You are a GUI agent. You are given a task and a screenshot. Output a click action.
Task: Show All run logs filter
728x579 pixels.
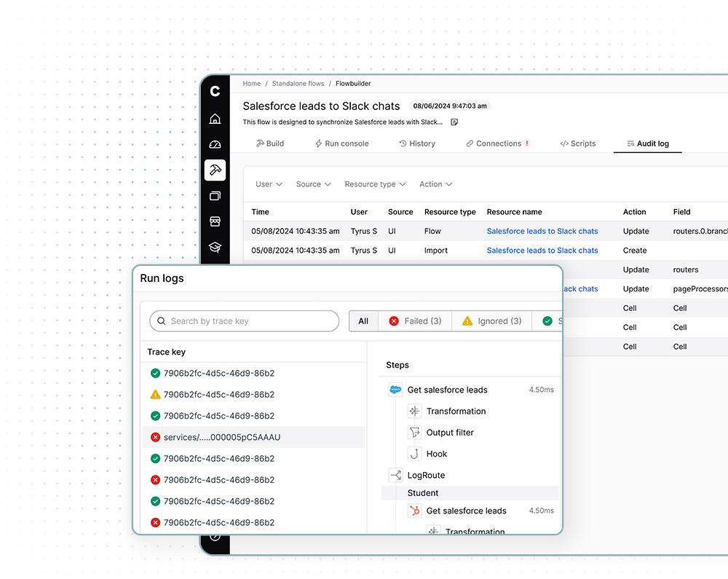pos(363,321)
